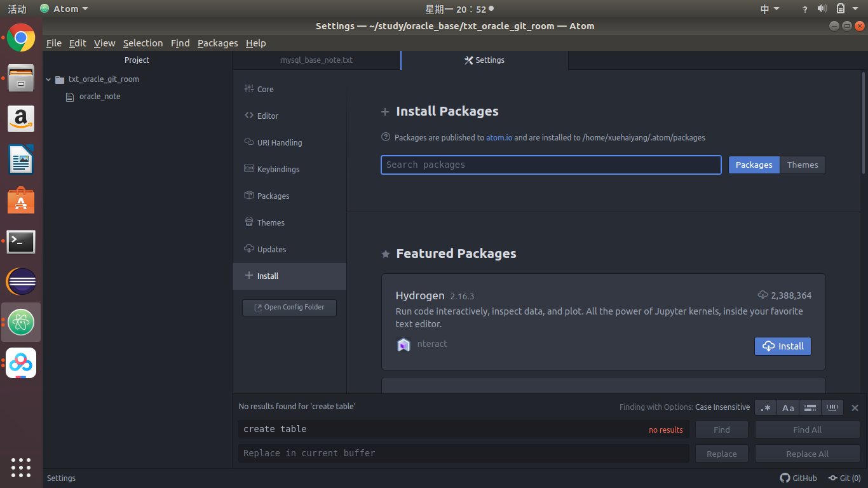The height and width of the screenshot is (488, 868).
Task: Open Google Chrome from the dock
Action: tap(21, 37)
